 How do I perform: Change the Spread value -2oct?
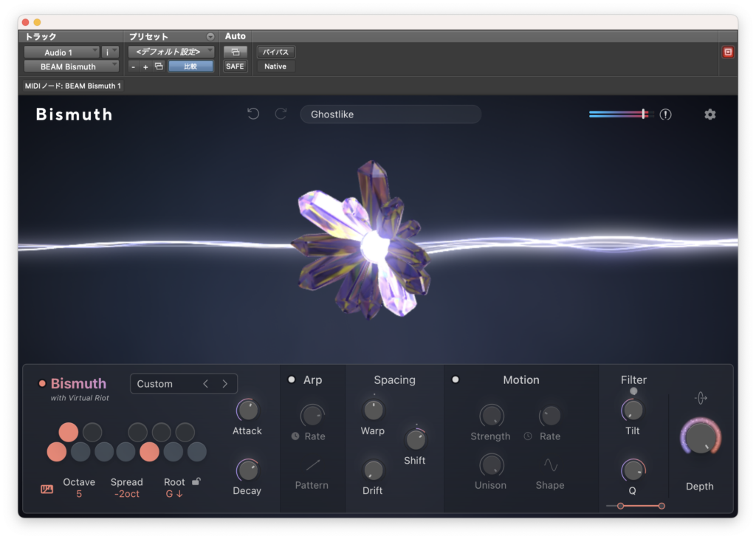(x=127, y=494)
